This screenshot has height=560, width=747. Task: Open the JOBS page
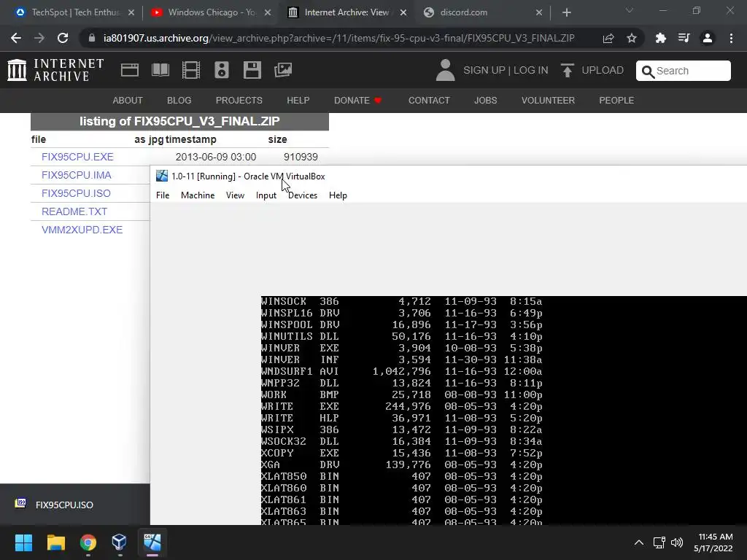pyautogui.click(x=485, y=101)
